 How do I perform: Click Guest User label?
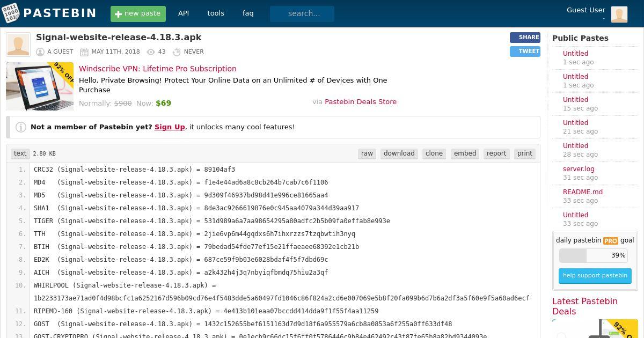tap(586, 10)
